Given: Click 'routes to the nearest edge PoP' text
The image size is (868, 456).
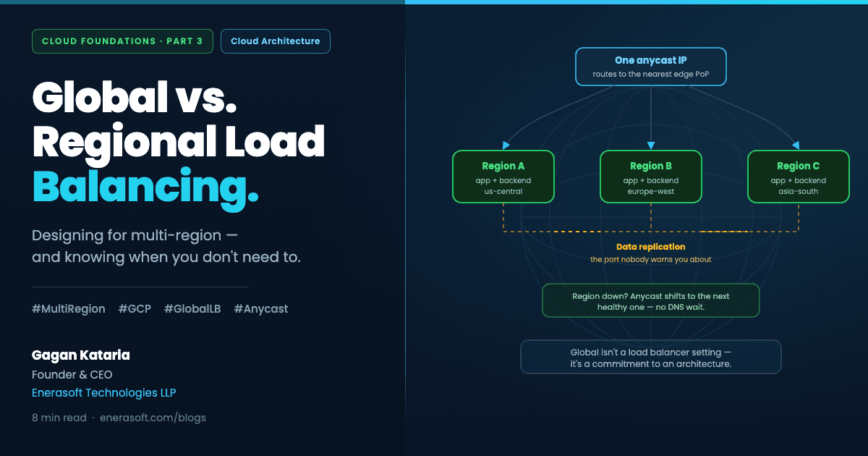Looking at the screenshot, I should click(x=651, y=75).
